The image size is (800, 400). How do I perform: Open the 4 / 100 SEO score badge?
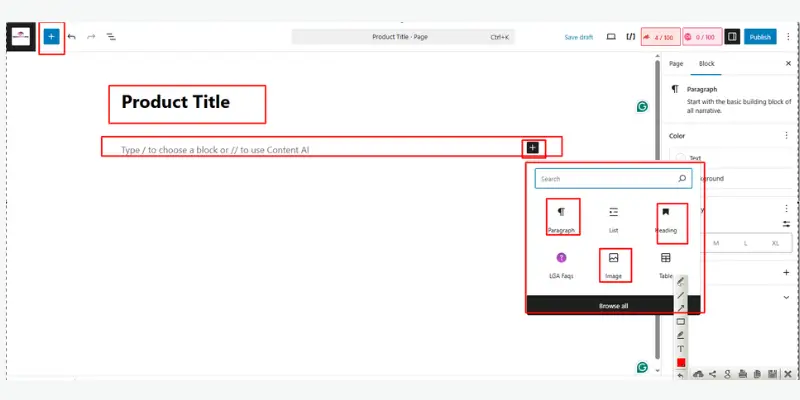click(x=661, y=37)
